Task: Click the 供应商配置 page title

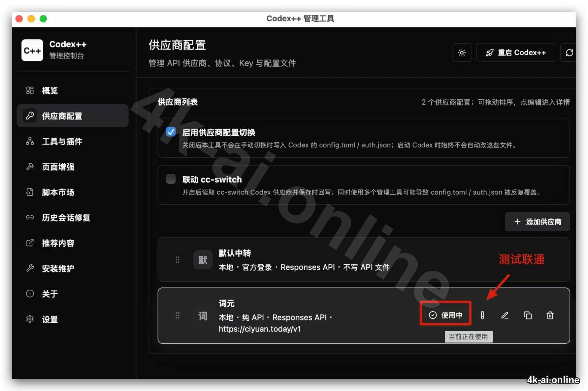Action: point(177,45)
